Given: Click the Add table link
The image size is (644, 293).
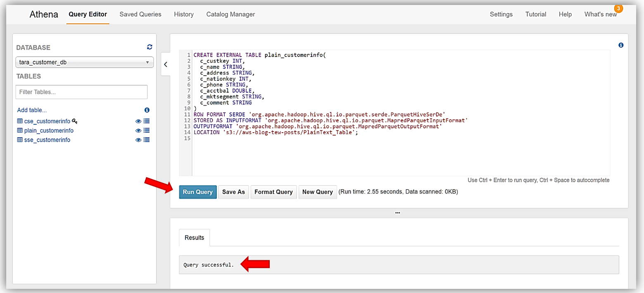Looking at the screenshot, I should (x=32, y=110).
